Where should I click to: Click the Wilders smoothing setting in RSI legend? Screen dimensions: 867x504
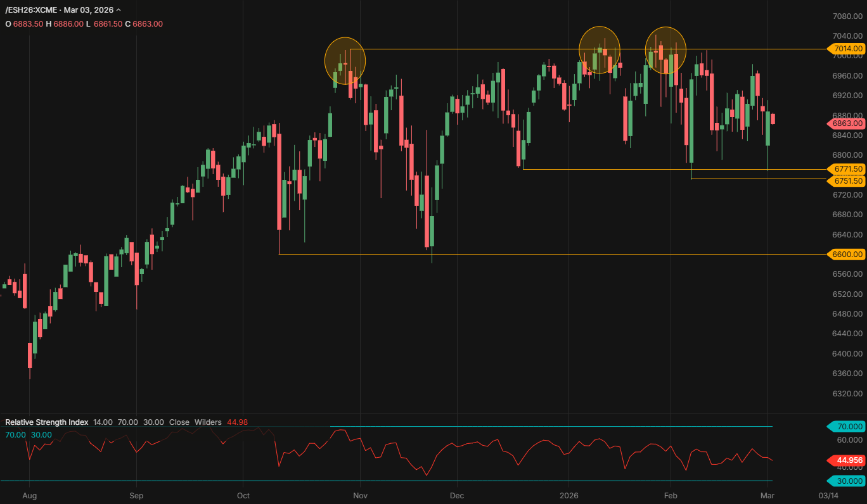click(x=208, y=422)
